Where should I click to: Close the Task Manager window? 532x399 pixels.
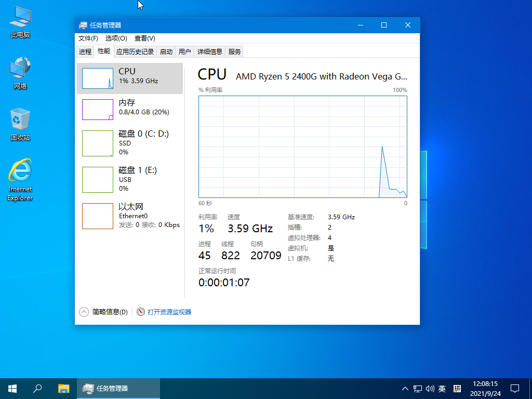coord(408,25)
